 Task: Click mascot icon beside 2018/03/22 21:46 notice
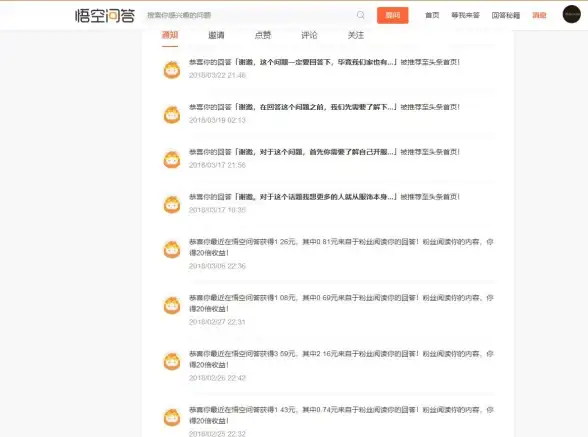pos(172,70)
